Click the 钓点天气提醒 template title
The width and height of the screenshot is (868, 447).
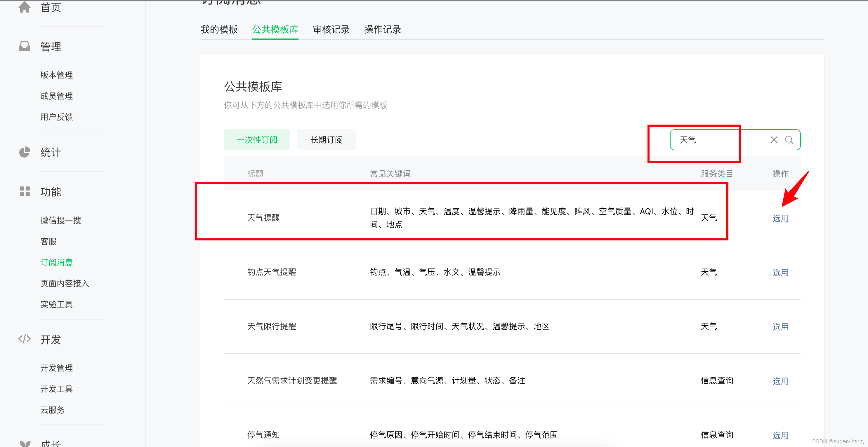tap(272, 272)
